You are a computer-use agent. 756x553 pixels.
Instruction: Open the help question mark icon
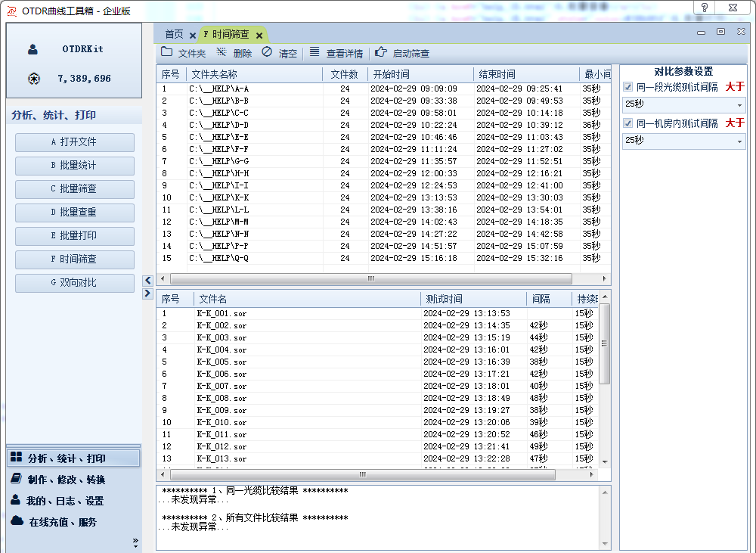click(x=705, y=7)
